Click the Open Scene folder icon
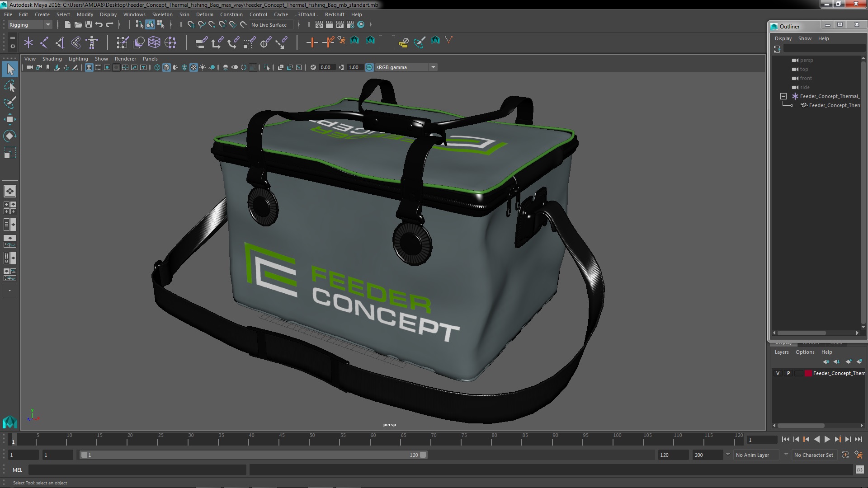Viewport: 868px width, 488px height. coord(78,25)
